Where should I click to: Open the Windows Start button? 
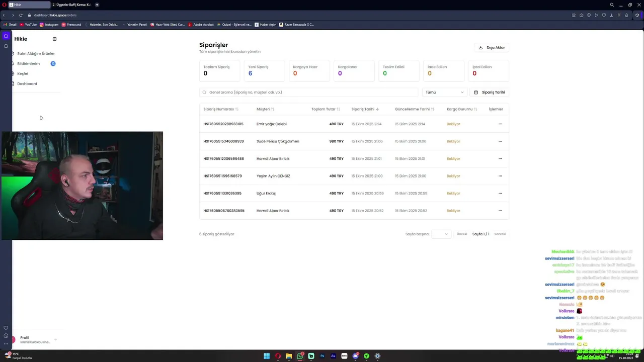[267, 356]
